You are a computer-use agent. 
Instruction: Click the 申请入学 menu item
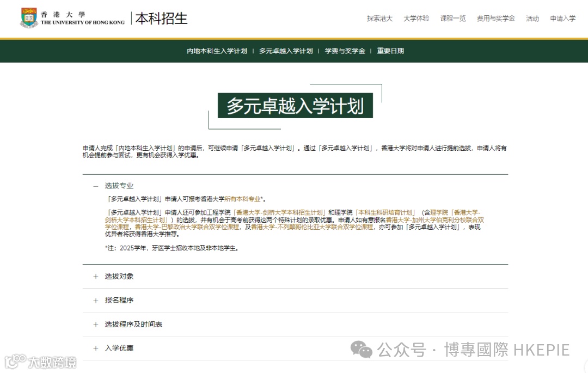pos(563,18)
